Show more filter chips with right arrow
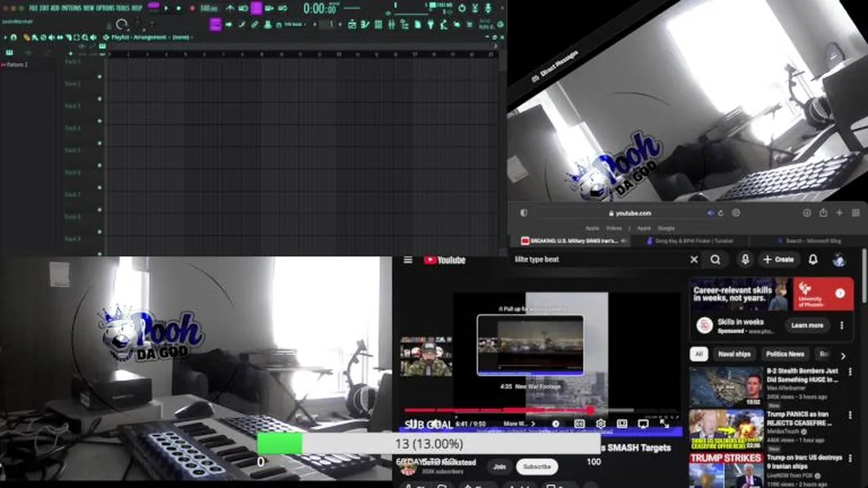Image resolution: width=868 pixels, height=488 pixels. [843, 355]
